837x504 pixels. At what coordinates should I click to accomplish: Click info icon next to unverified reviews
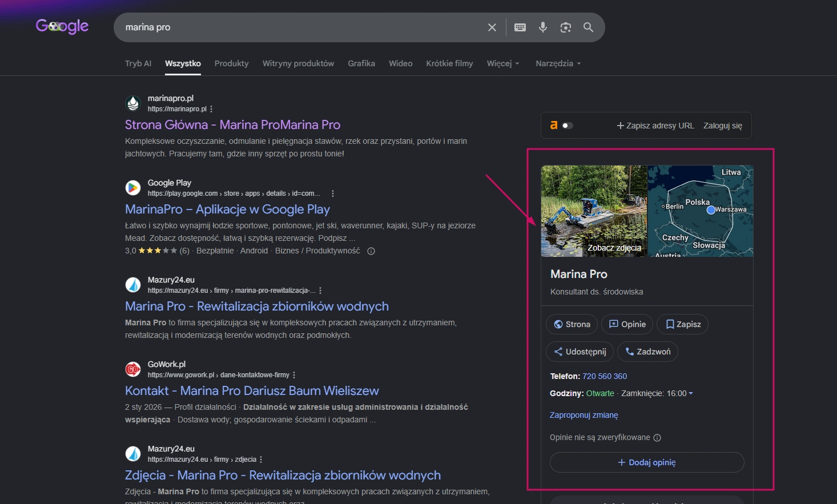point(657,438)
